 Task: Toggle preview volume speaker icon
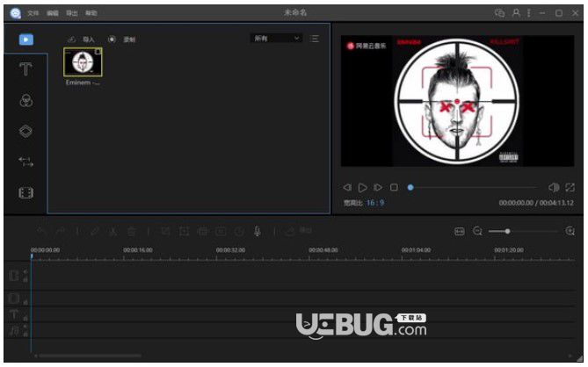tap(554, 187)
